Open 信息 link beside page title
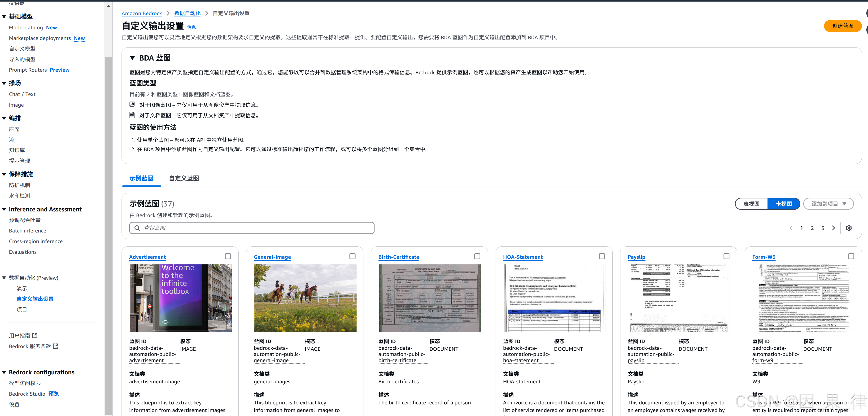The height and width of the screenshot is (416, 868). click(x=191, y=27)
